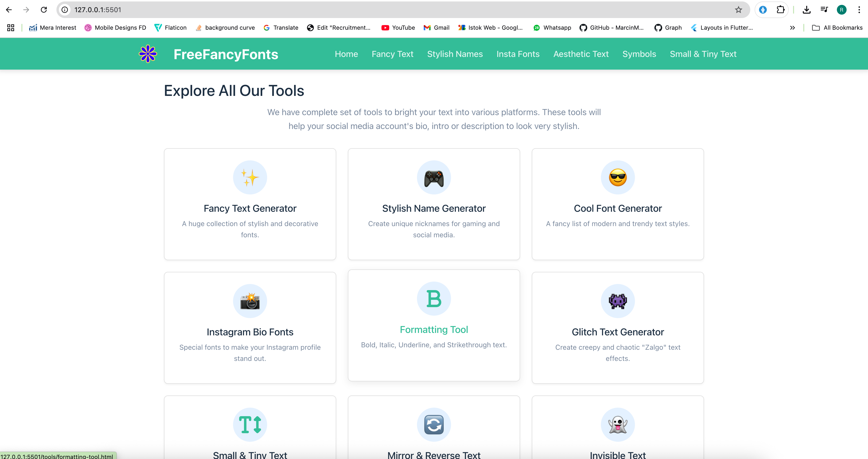The width and height of the screenshot is (868, 459).
Task: Open the Instagram Bio Fonts card title
Action: [250, 332]
